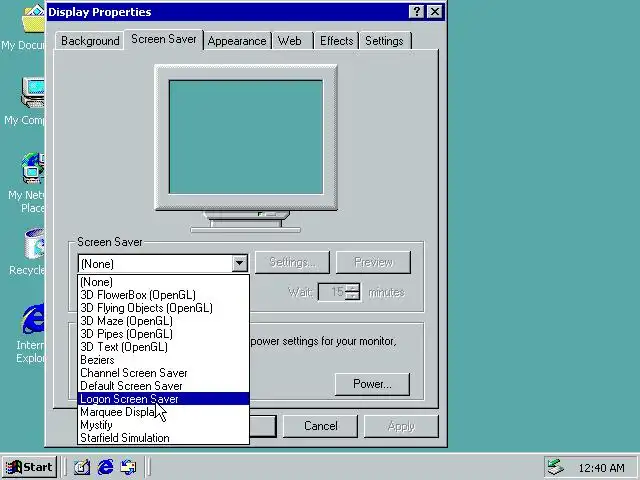Click the Preview button
Image resolution: width=640 pixels, height=480 pixels.
pos(373,262)
